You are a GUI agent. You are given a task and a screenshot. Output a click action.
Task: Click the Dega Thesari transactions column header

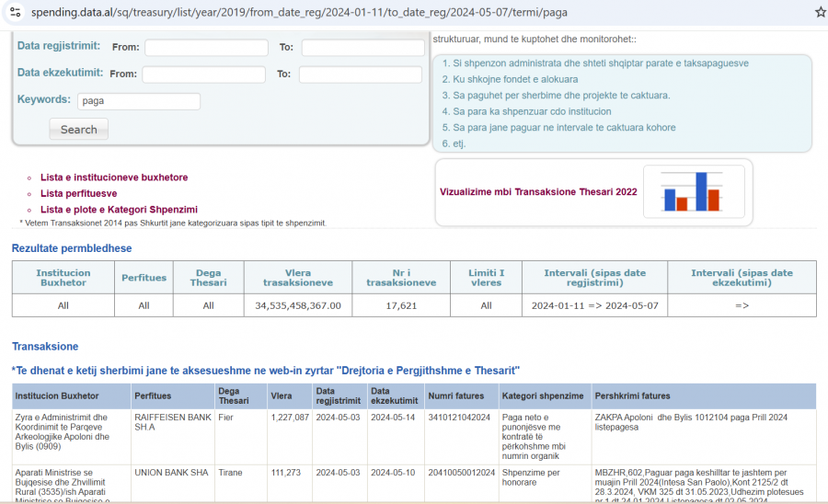click(x=241, y=396)
